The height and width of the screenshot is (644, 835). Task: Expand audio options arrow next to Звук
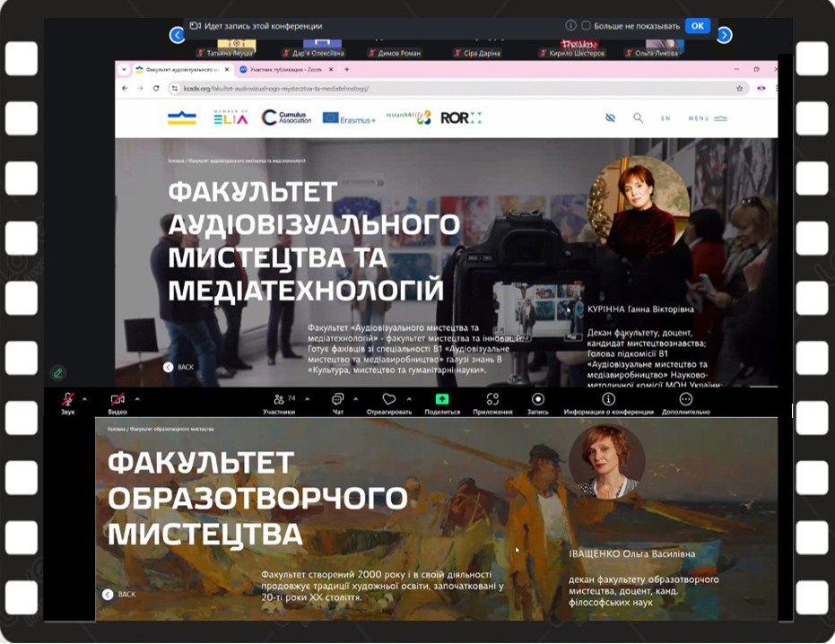coord(85,398)
